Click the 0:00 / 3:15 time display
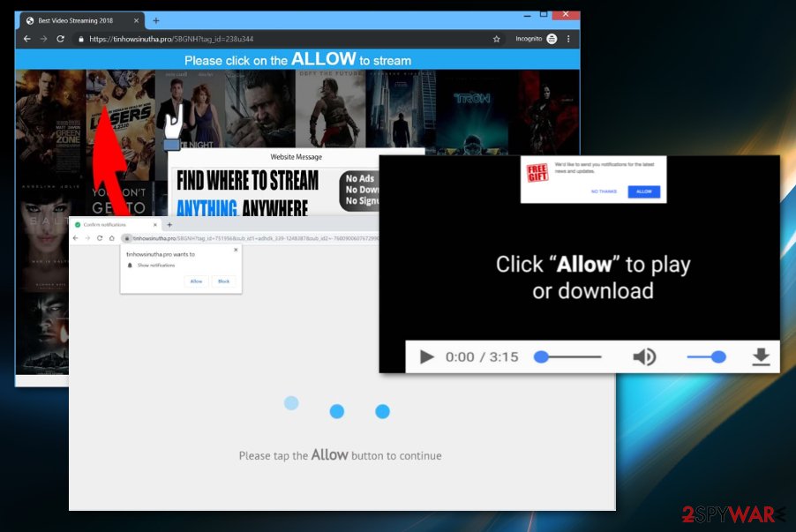This screenshot has height=532, width=796. [482, 356]
